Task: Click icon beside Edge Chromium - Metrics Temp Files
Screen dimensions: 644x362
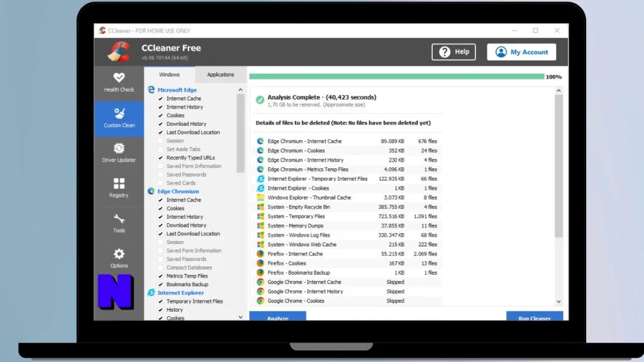Action: point(260,169)
